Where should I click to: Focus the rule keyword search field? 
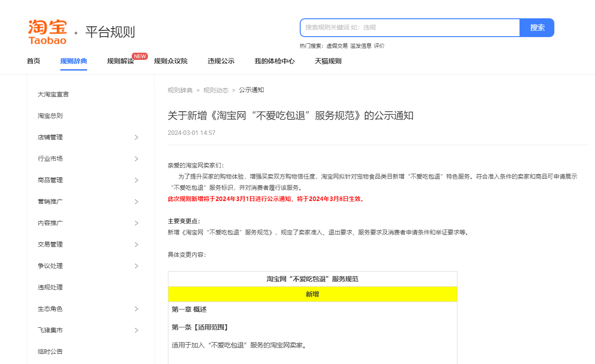[410, 28]
